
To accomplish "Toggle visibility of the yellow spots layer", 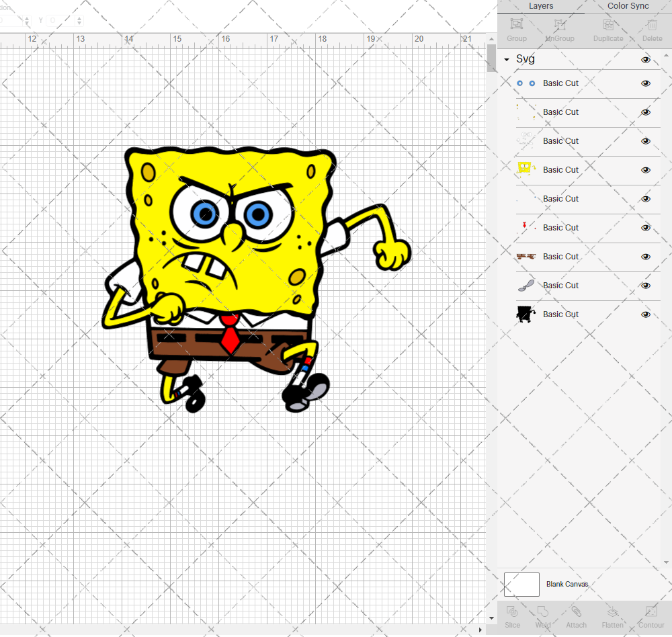I will tap(645, 112).
